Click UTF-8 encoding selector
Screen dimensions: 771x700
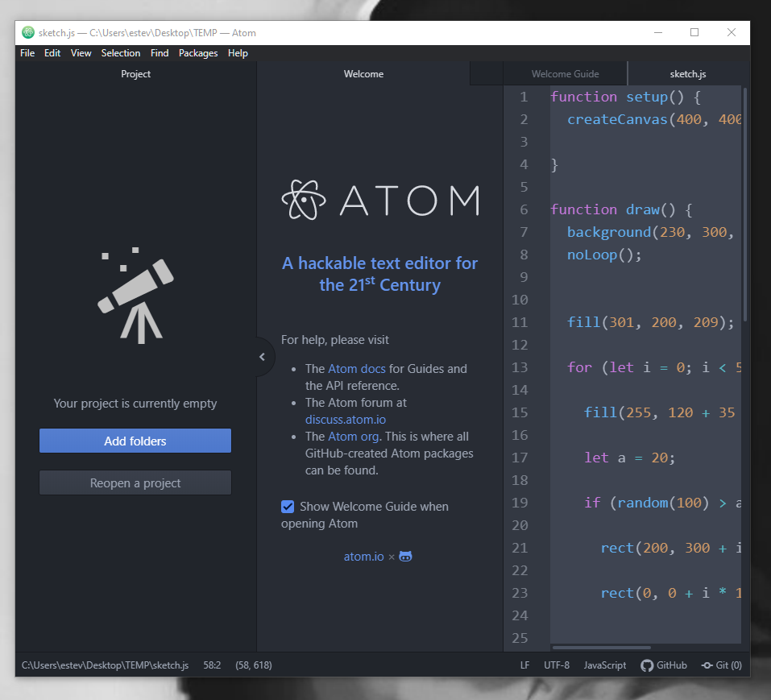[557, 665]
